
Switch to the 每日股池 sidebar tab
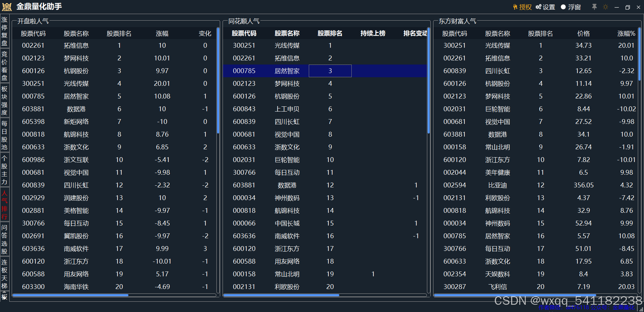pos(4,135)
